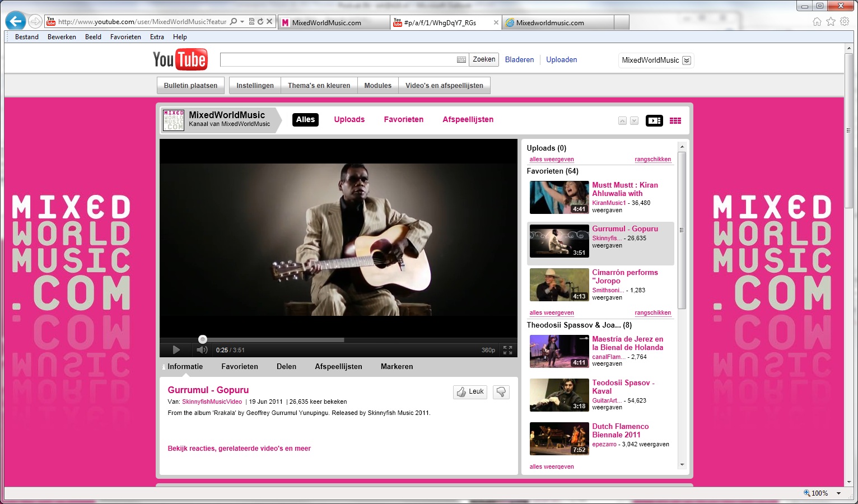Screen dimensions: 858x504
Task: Enter fullscreen with the expand icon
Action: [507, 350]
